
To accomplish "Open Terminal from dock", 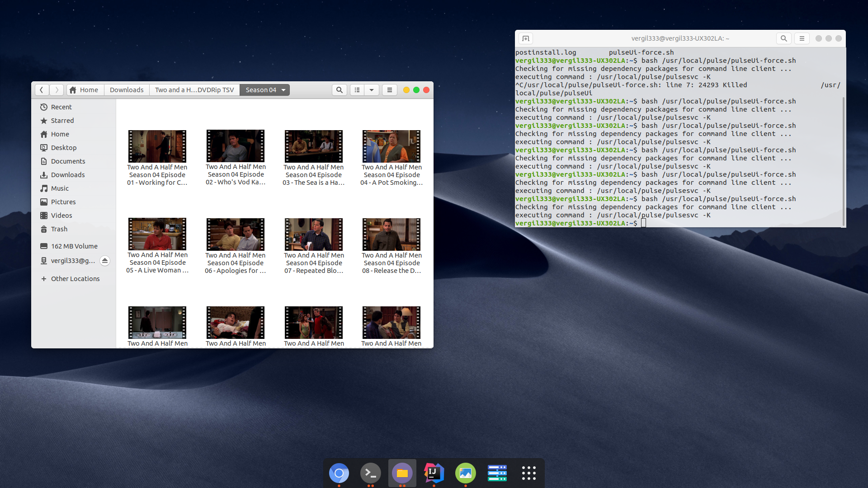I will pos(371,473).
